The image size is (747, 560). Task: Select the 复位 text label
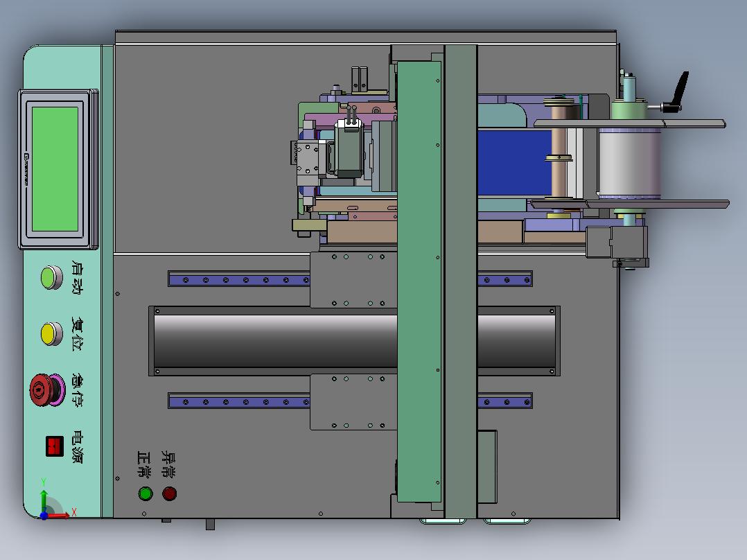77,333
